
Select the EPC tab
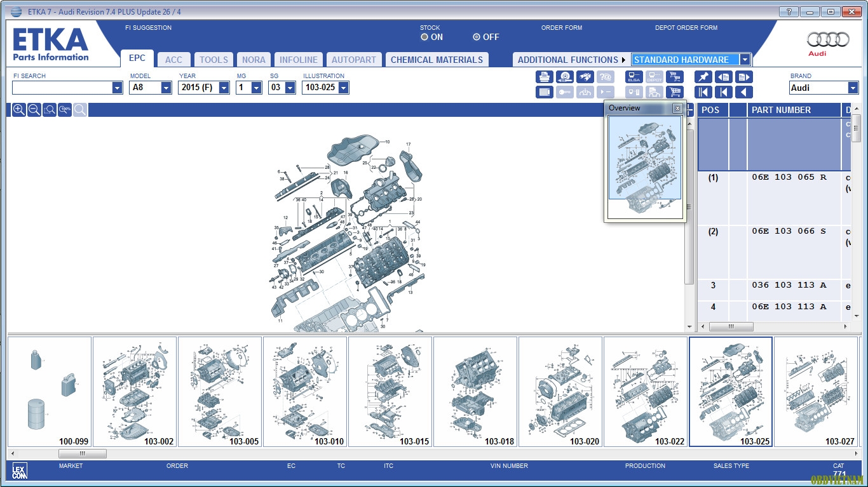pos(137,58)
